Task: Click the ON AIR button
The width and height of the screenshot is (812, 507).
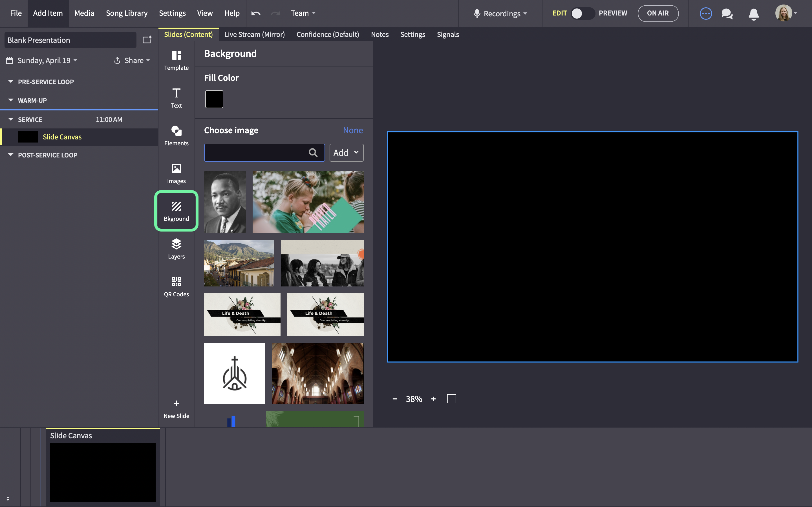Action: tap(658, 14)
